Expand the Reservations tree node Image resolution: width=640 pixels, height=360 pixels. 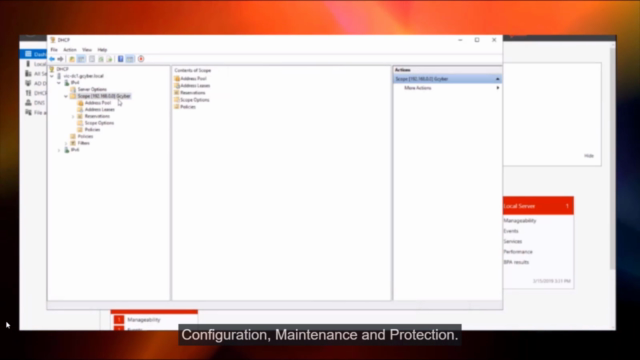click(73, 116)
